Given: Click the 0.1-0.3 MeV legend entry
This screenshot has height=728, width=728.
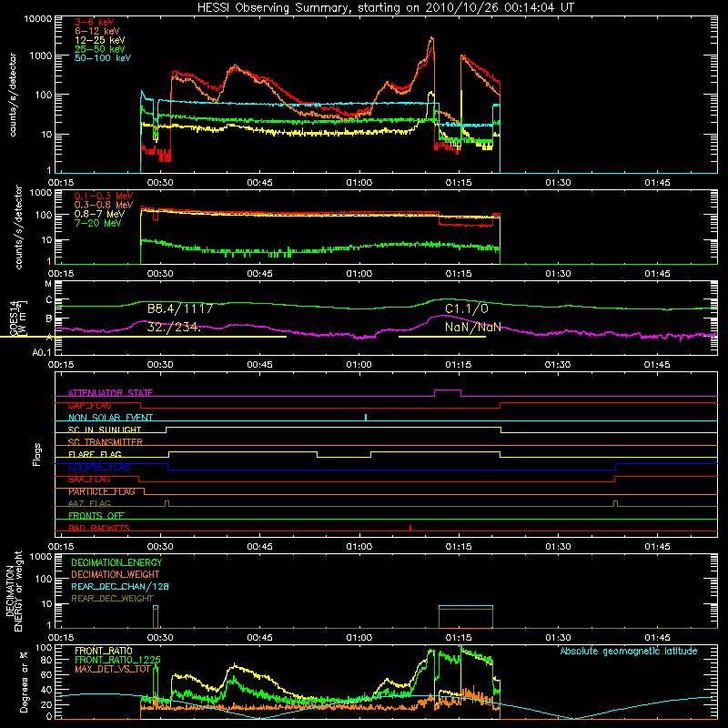Looking at the screenshot, I should [104, 196].
